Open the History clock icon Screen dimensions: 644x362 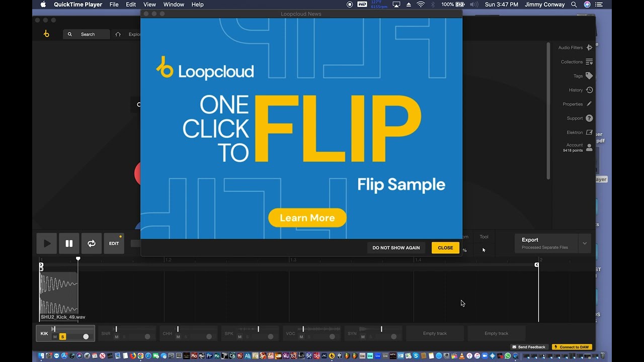(589, 90)
